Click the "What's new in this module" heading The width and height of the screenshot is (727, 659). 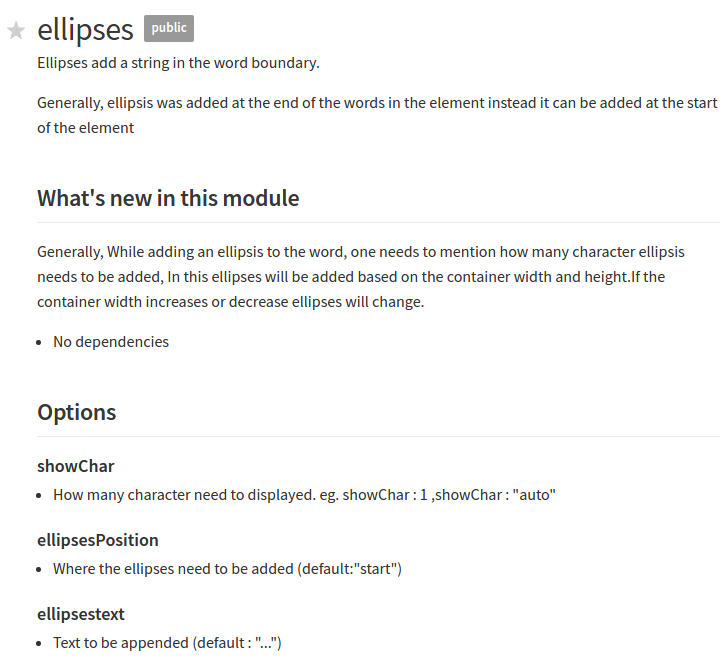click(168, 198)
